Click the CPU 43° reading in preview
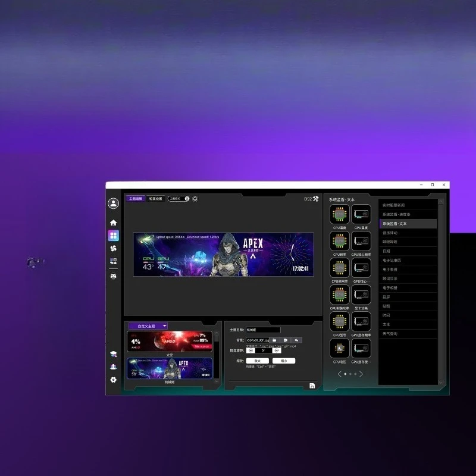476x476 pixels. coord(148,267)
